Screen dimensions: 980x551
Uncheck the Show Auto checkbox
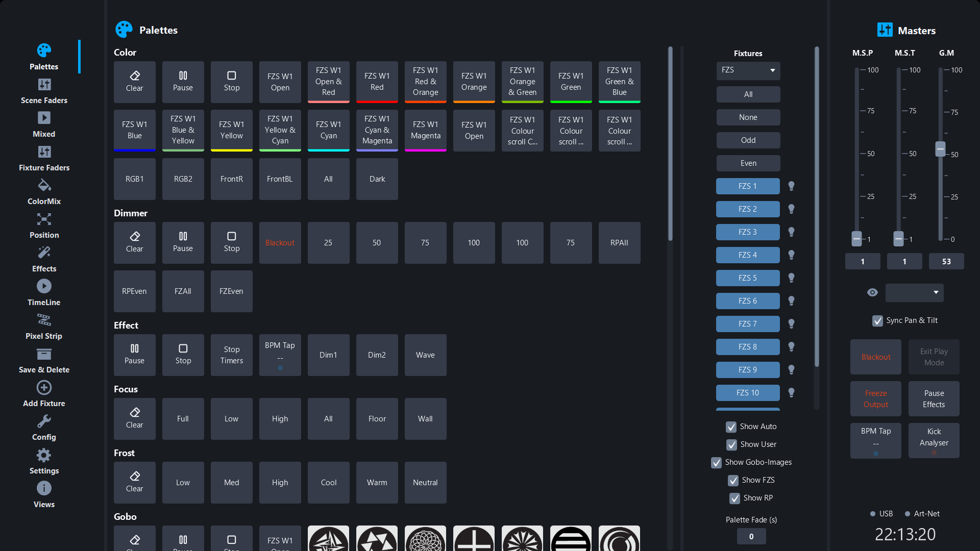click(731, 427)
